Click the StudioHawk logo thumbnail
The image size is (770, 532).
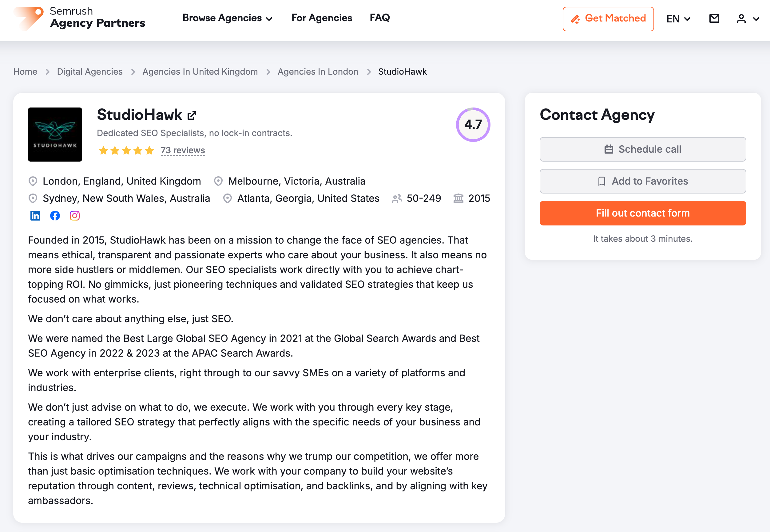tap(55, 134)
